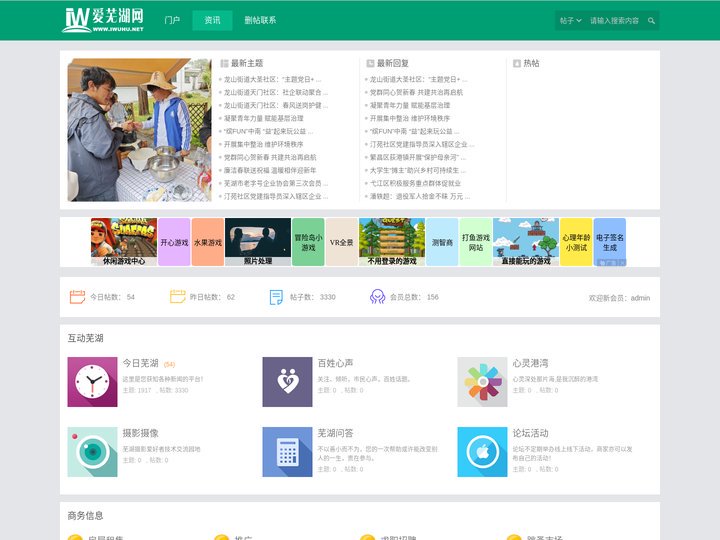Focus the search content input field
Viewport: 720px width, 540px height.
click(614, 21)
